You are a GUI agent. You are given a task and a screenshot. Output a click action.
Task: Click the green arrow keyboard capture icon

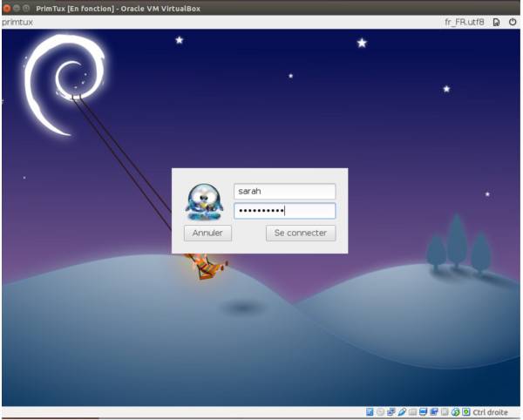pyautogui.click(x=466, y=412)
